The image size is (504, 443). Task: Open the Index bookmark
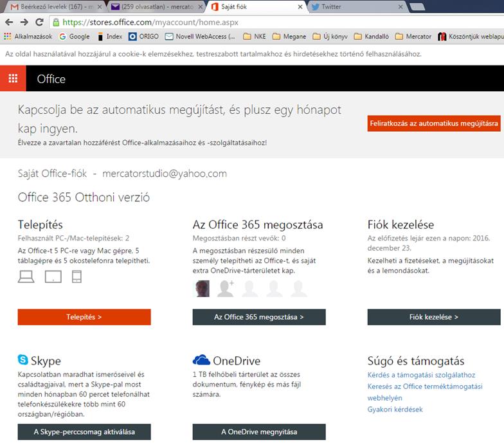coord(110,36)
